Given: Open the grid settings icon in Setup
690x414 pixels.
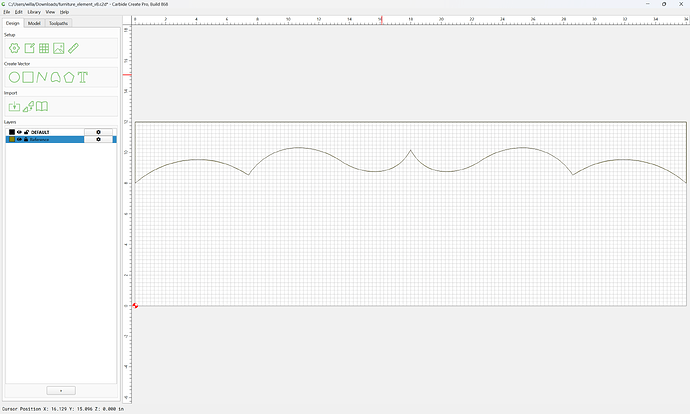Looking at the screenshot, I should (44, 48).
